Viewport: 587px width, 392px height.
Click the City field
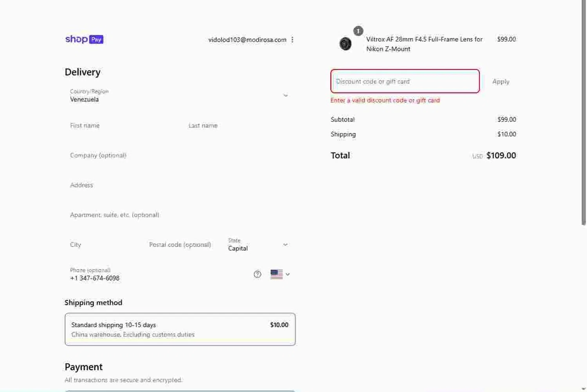point(104,245)
